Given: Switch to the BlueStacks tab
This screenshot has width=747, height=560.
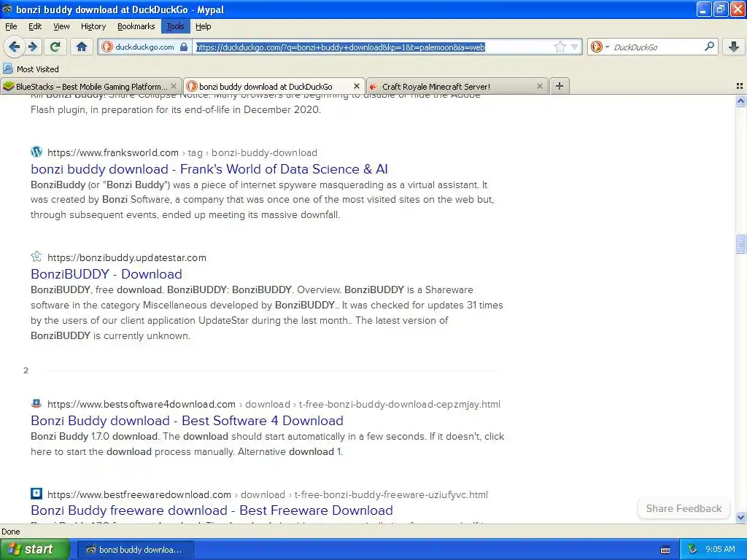Looking at the screenshot, I should [91, 86].
